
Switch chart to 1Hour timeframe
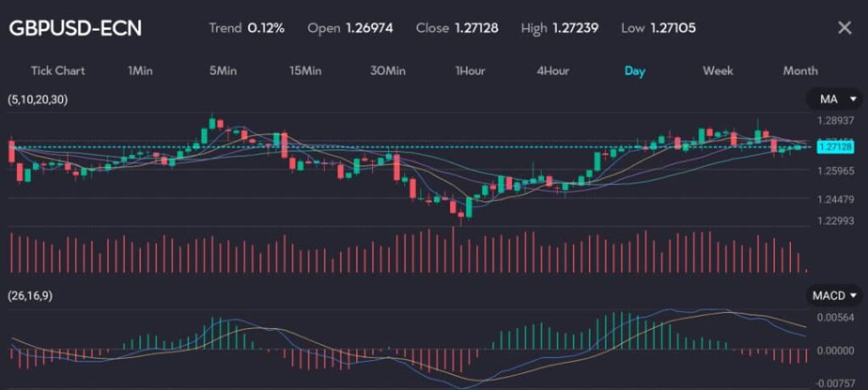coord(470,70)
